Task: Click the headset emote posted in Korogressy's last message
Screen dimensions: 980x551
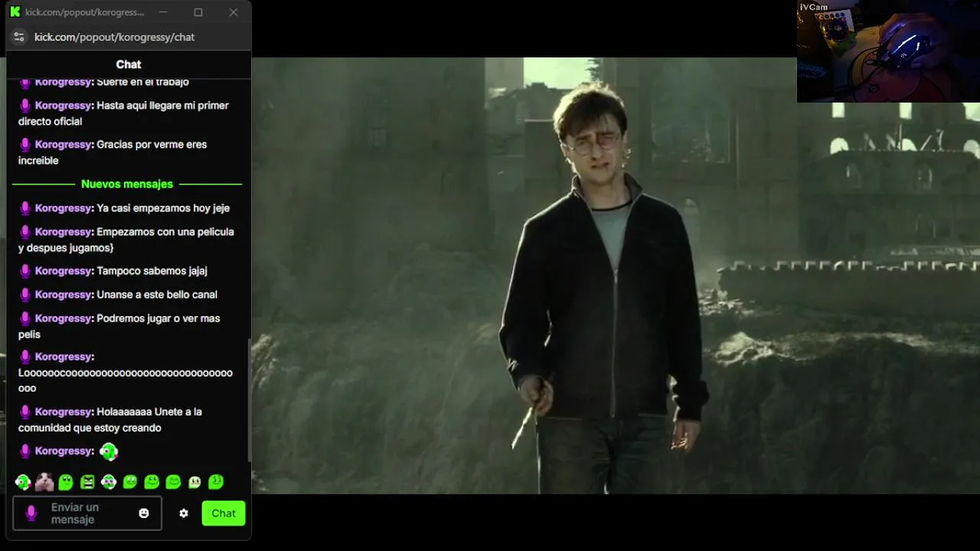Action: (x=109, y=452)
